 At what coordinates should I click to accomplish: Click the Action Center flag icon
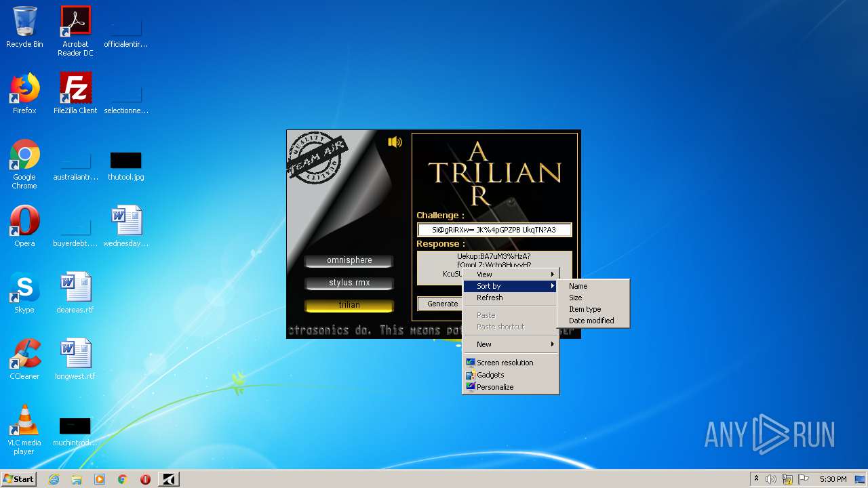(804, 479)
